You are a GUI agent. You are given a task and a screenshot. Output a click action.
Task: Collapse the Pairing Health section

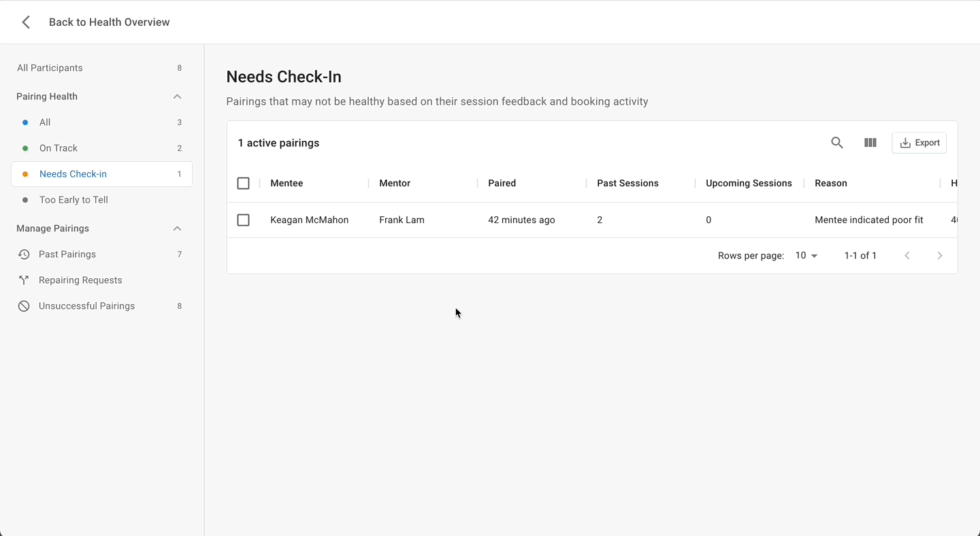click(177, 97)
